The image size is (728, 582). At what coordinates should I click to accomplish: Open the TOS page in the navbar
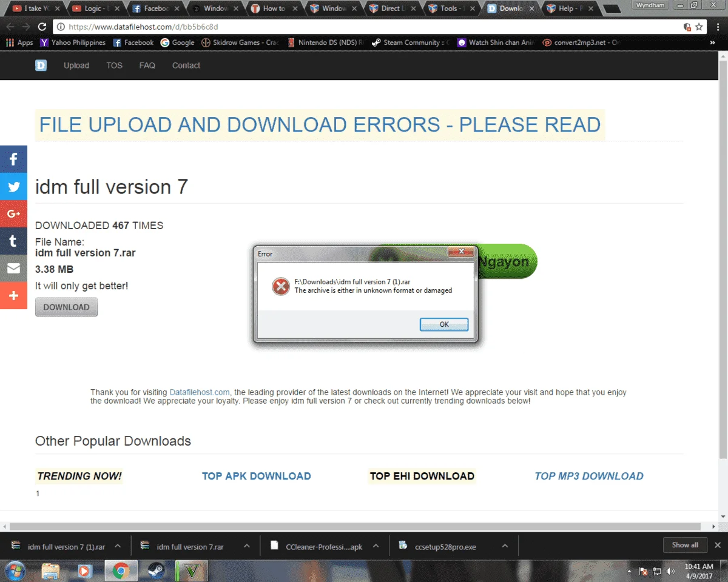[114, 65]
